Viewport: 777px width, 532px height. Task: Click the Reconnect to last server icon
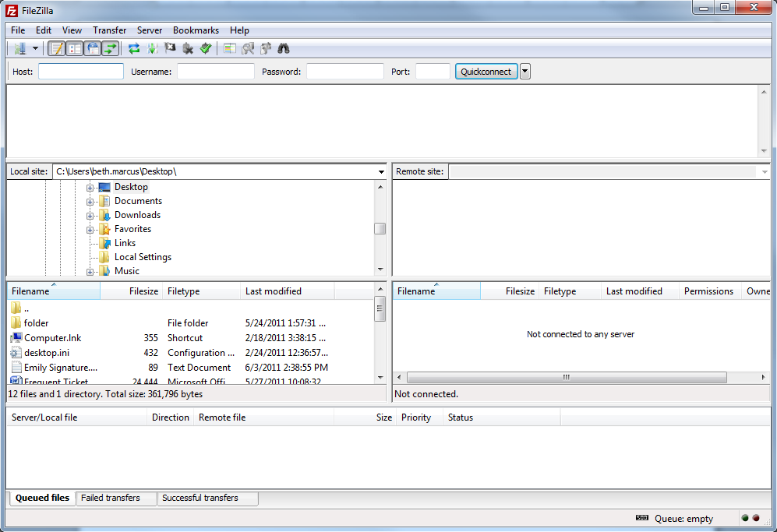coord(206,48)
